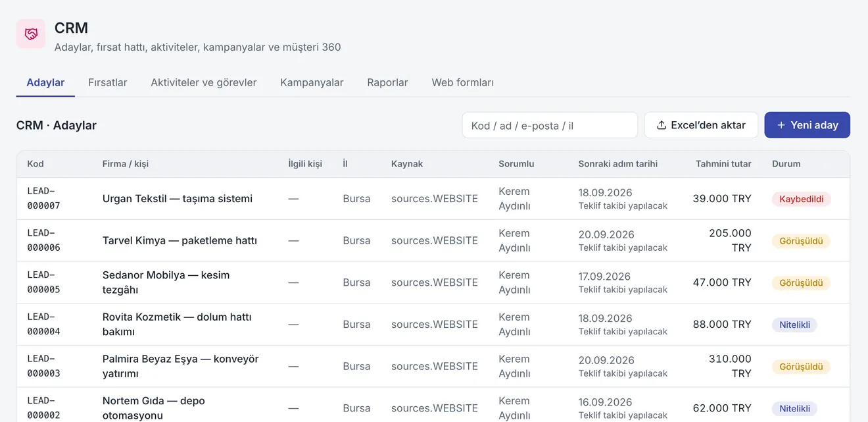Click the Durum column header
This screenshot has height=422, width=868.
[786, 164]
